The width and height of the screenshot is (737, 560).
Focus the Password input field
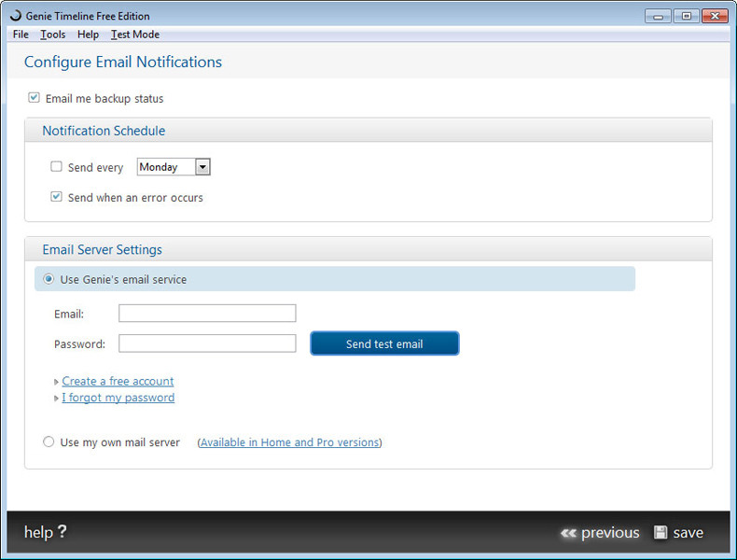[207, 343]
